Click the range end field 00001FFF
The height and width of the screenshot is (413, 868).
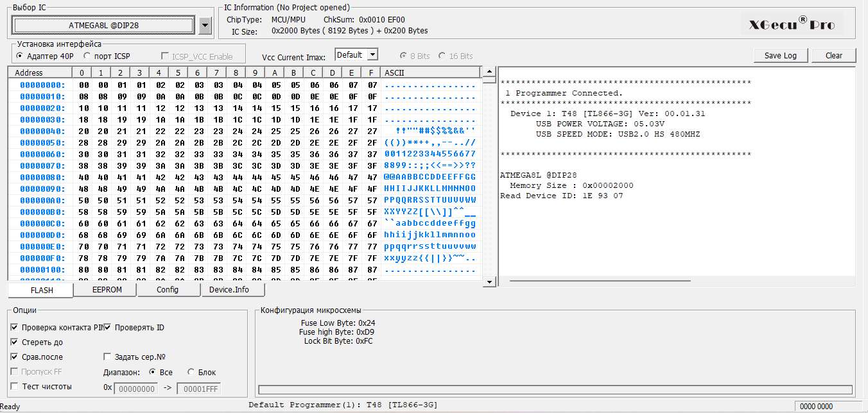point(198,388)
